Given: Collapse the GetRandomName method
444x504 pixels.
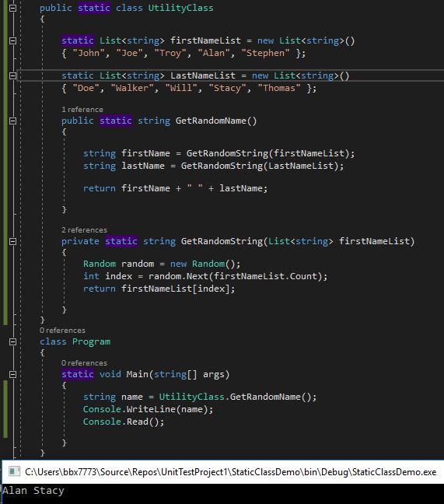Looking at the screenshot, I should click(12, 121).
